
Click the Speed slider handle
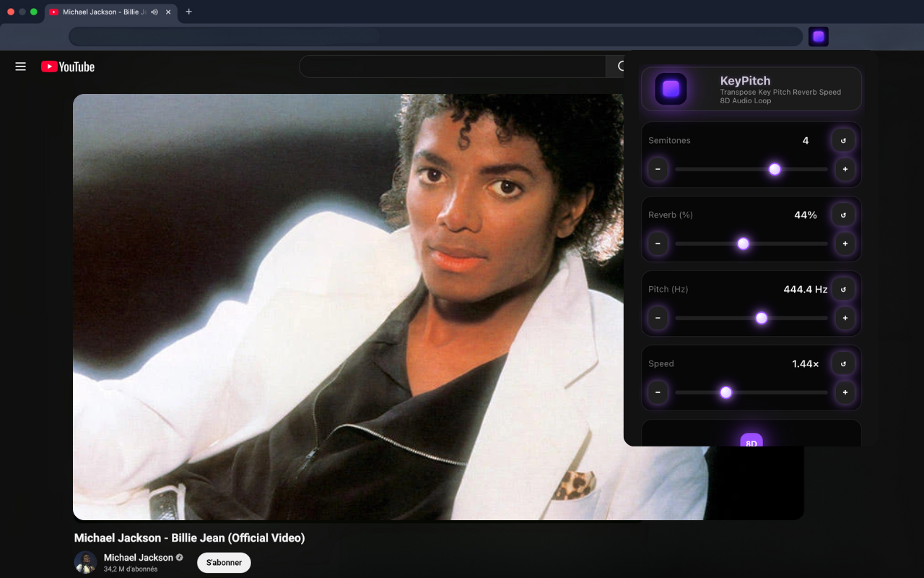726,392
